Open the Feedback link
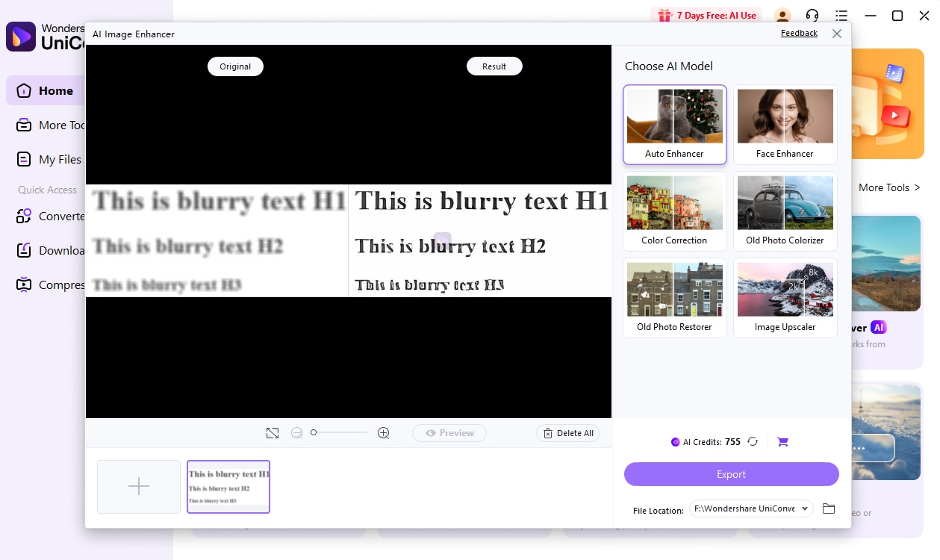The image size is (940, 560). [799, 33]
